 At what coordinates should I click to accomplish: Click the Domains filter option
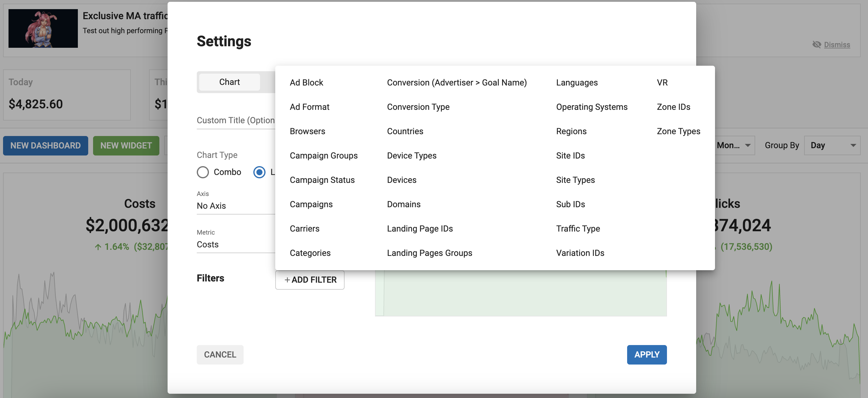(x=404, y=204)
